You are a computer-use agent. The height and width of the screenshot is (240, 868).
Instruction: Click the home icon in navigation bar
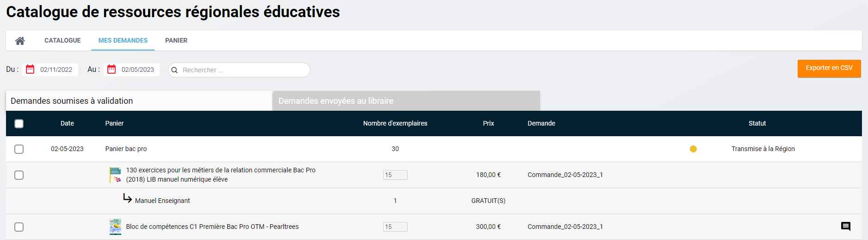(x=20, y=41)
